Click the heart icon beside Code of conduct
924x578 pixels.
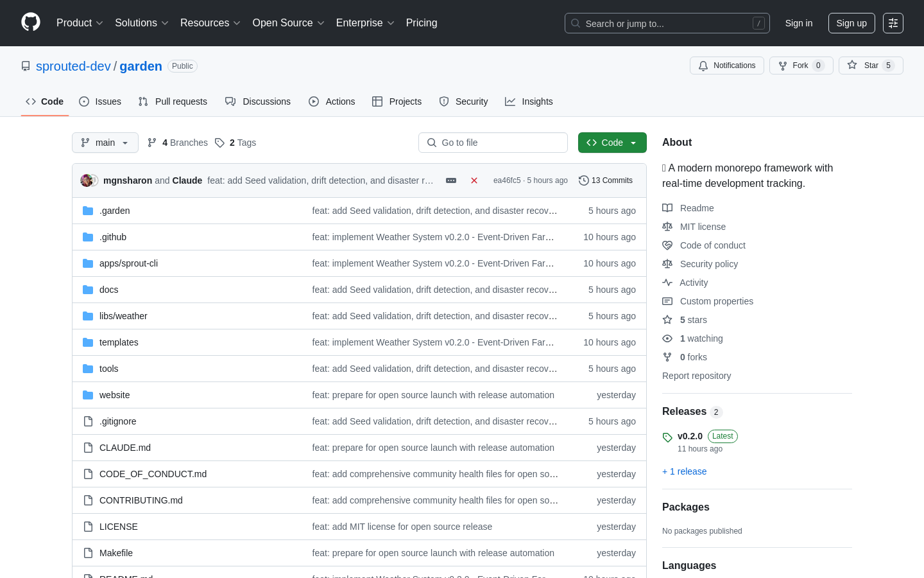(667, 245)
